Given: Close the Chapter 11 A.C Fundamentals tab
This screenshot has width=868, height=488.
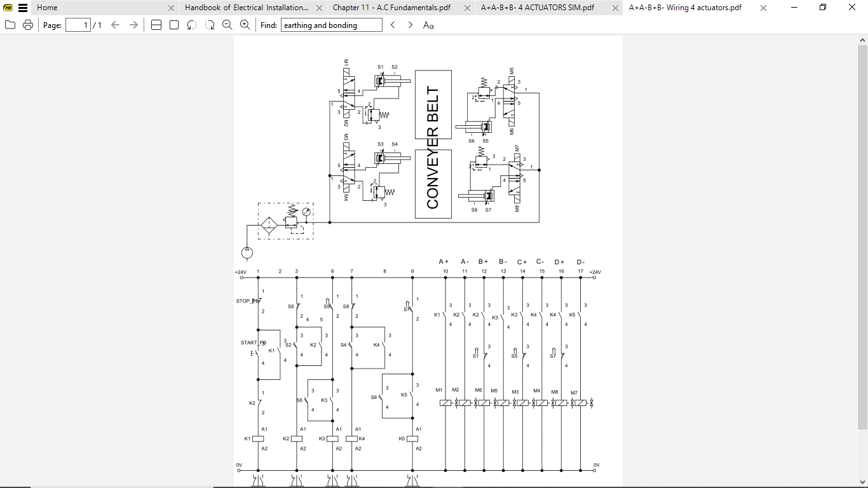Looking at the screenshot, I should pyautogui.click(x=468, y=8).
